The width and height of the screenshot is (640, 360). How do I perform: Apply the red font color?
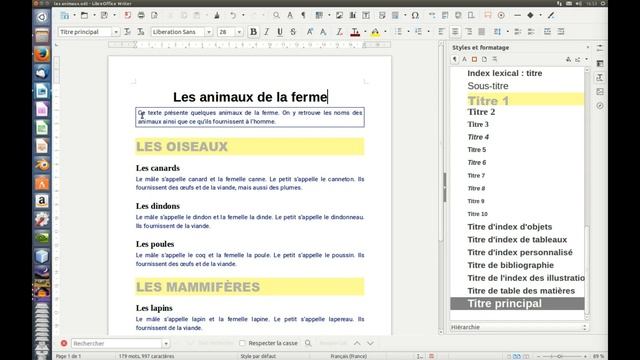click(x=355, y=32)
